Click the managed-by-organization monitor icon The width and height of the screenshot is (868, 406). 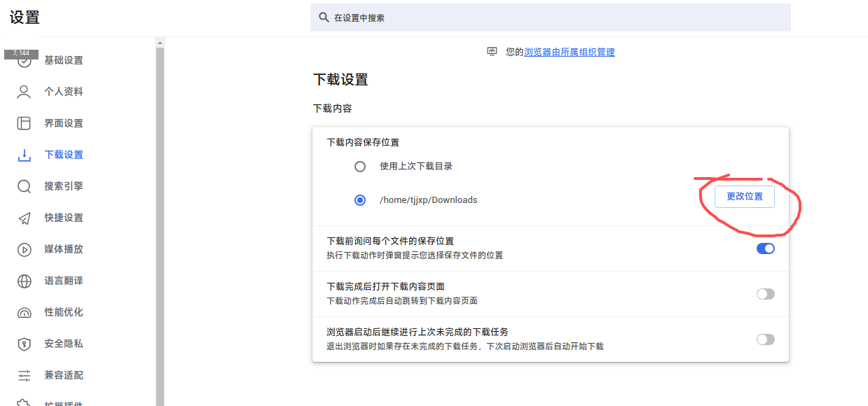click(492, 52)
